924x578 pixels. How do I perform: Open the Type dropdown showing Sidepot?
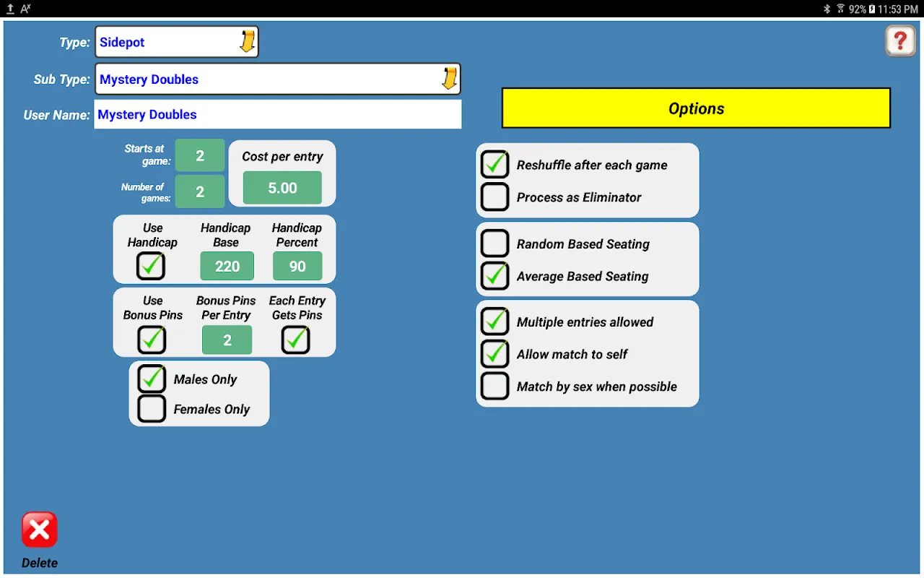pyautogui.click(x=177, y=42)
